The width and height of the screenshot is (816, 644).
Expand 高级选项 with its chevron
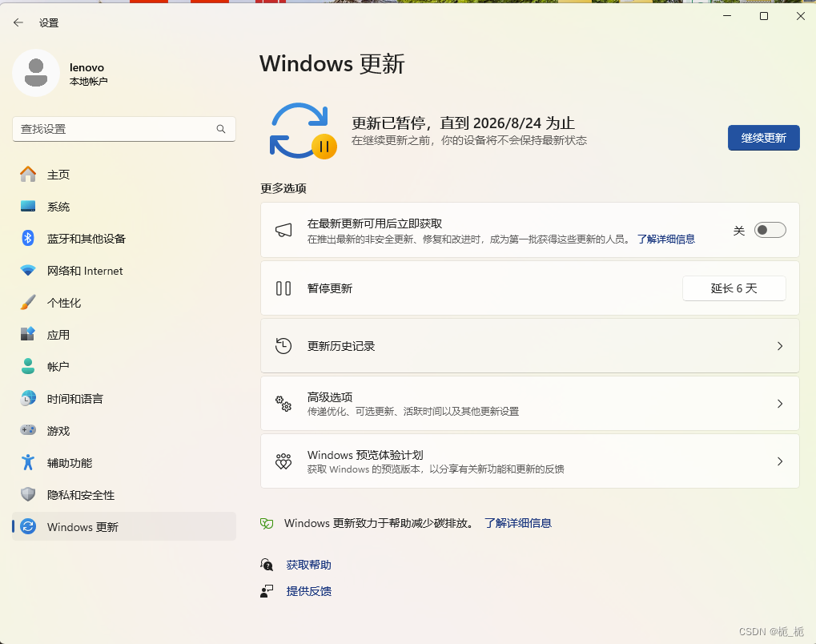pos(780,404)
